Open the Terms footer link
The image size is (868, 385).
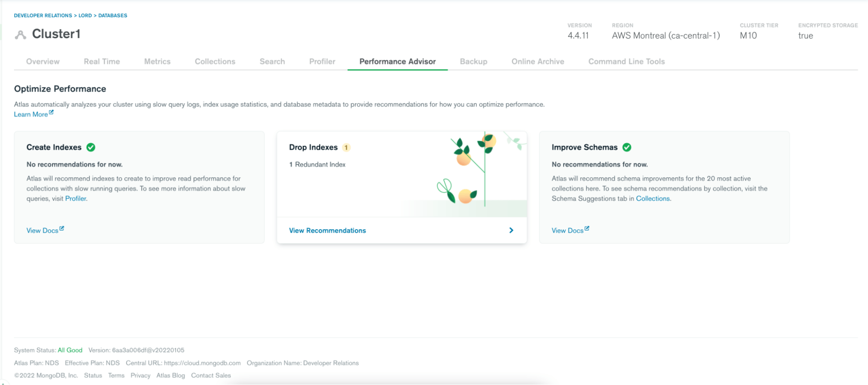(116, 375)
